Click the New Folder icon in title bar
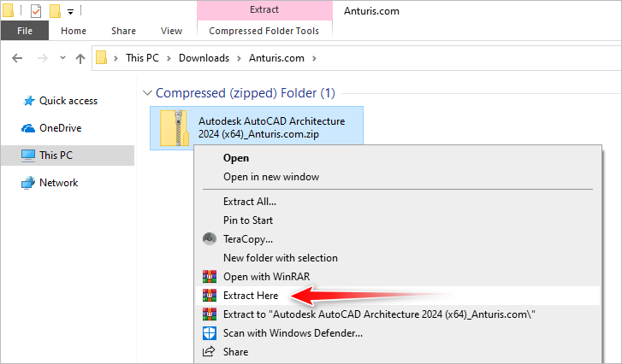This screenshot has height=364, width=622. [x=55, y=11]
